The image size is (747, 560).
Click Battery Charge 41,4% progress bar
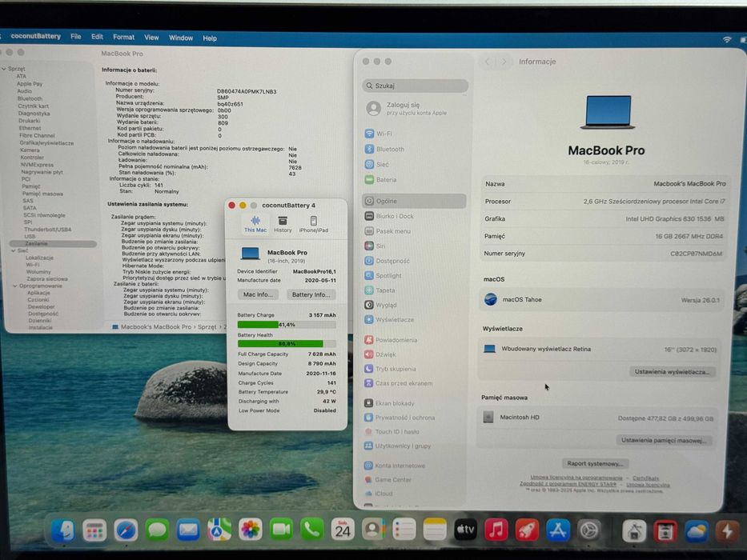pyautogui.click(x=287, y=324)
